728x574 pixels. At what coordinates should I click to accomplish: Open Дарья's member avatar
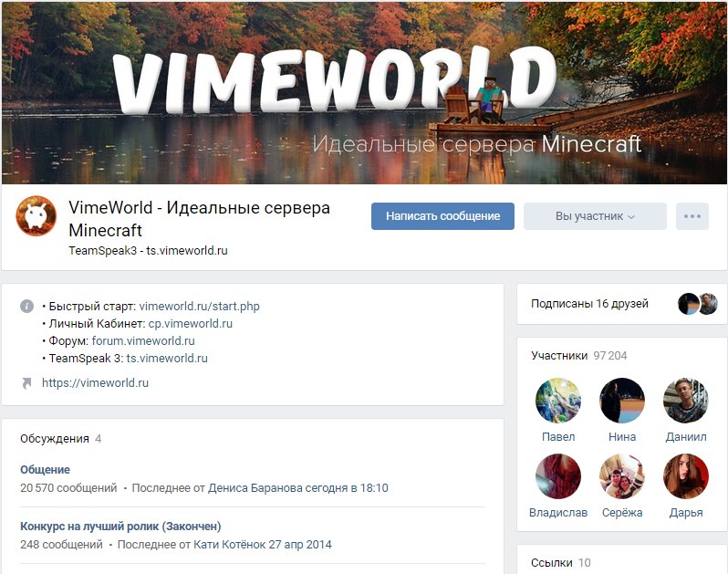[x=686, y=476]
